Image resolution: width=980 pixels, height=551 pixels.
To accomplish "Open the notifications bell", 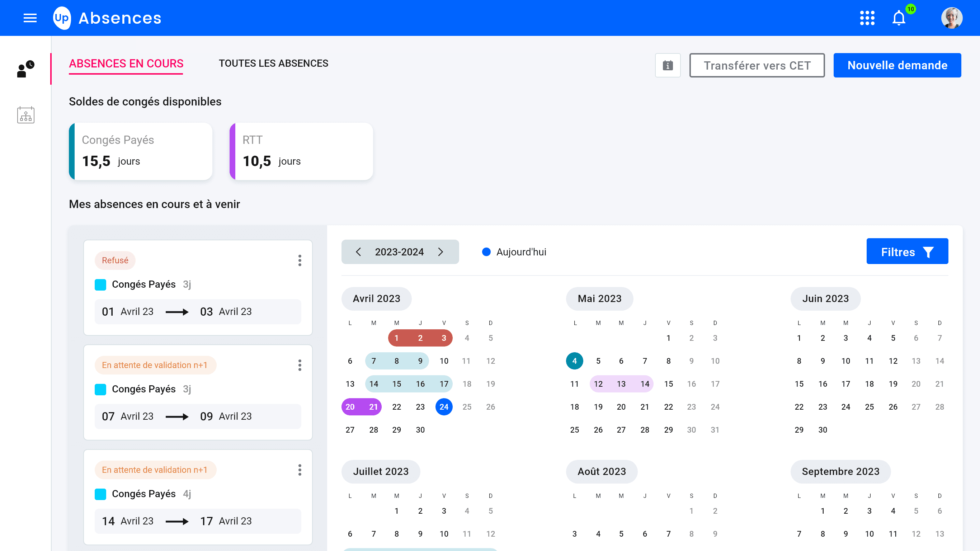I will (x=899, y=18).
